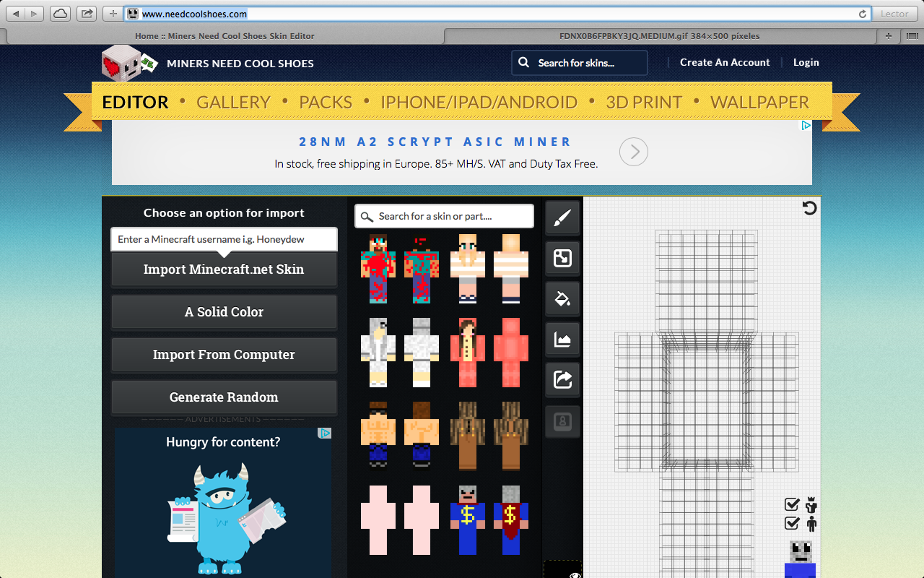
Task: Select the blonde girl striped shirt front skin
Action: [468, 268]
